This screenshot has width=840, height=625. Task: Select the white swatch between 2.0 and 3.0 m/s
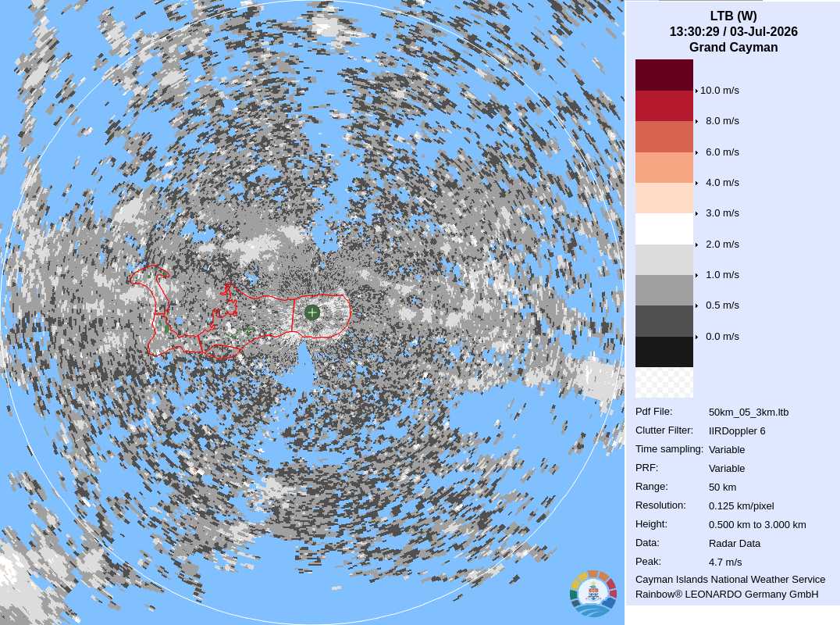tap(664, 229)
